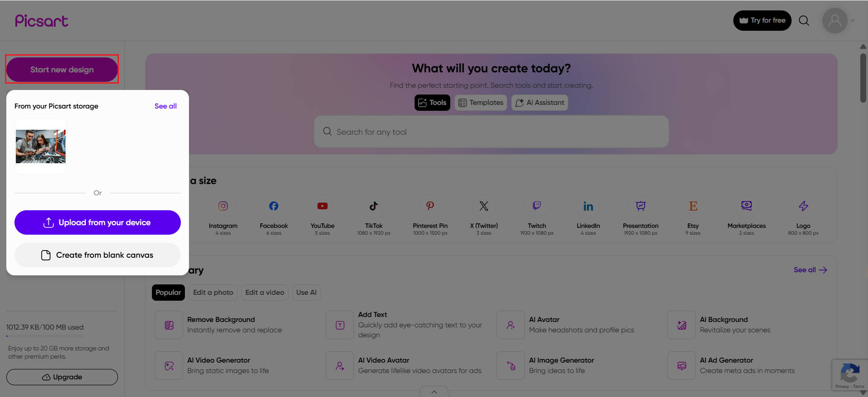The image size is (868, 397).
Task: Open the AI Ad Generator icon
Action: point(682,366)
